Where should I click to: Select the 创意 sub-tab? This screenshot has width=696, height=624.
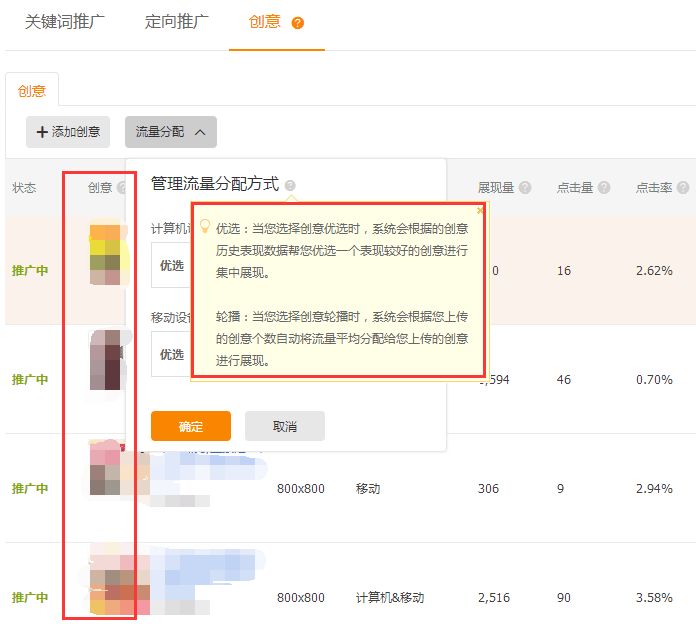[32, 90]
